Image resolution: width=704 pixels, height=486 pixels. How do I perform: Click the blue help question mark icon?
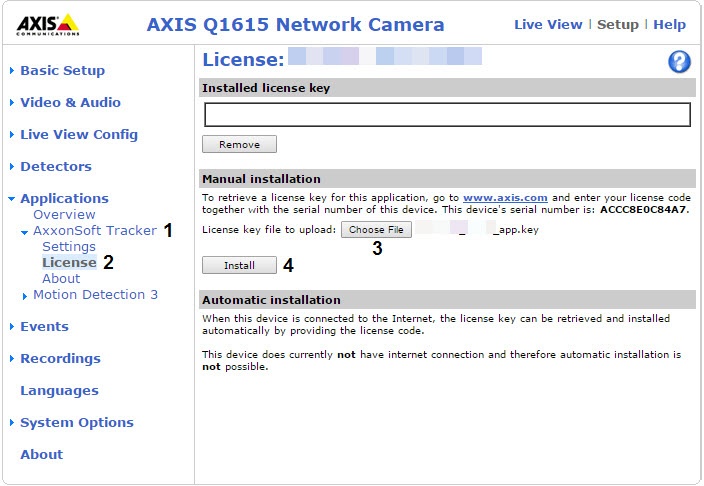pos(679,62)
